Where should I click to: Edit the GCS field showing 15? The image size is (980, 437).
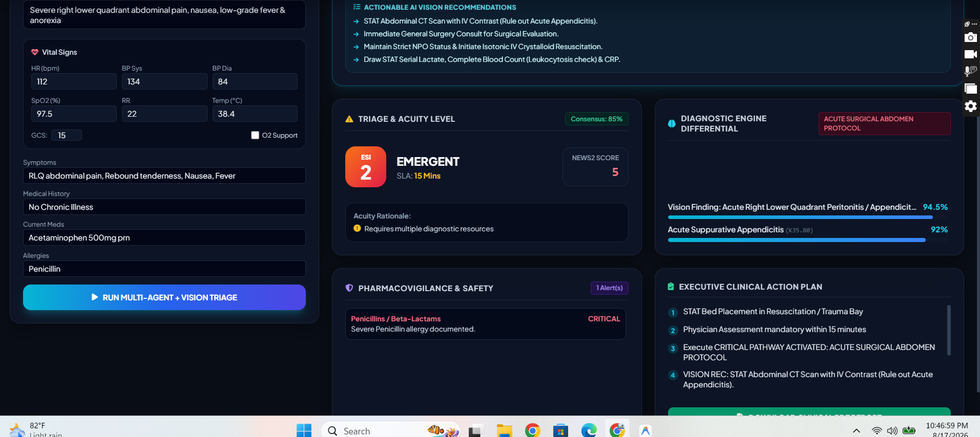tap(67, 135)
